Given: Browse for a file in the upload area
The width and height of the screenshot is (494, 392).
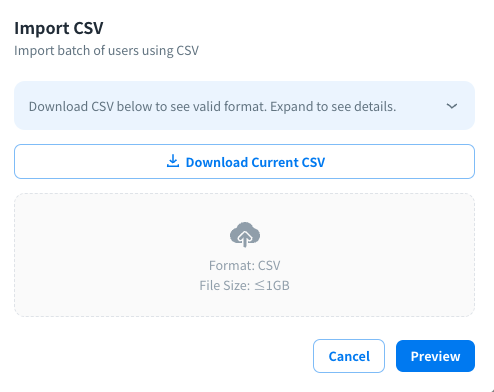Looking at the screenshot, I should pyautogui.click(x=244, y=255).
